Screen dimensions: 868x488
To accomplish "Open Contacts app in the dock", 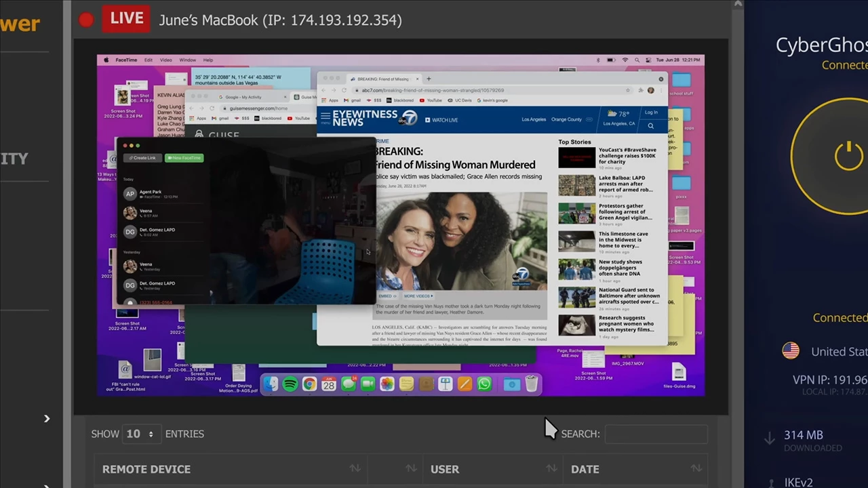I will click(x=426, y=384).
